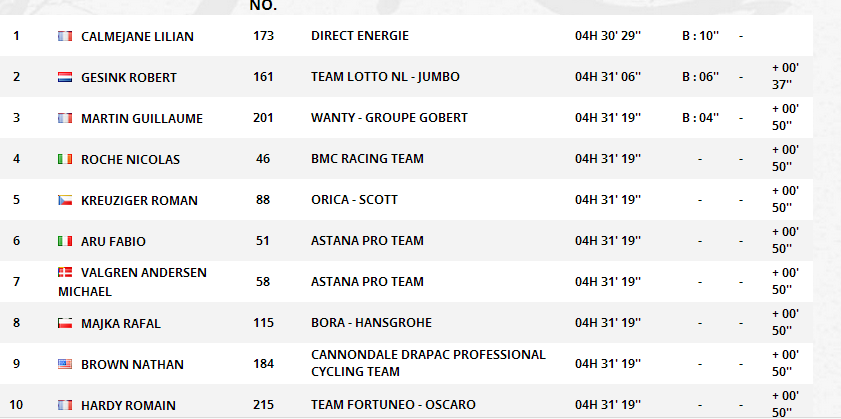Click the US flag beside Brown Nathan
This screenshot has height=419, width=841.
click(x=65, y=364)
